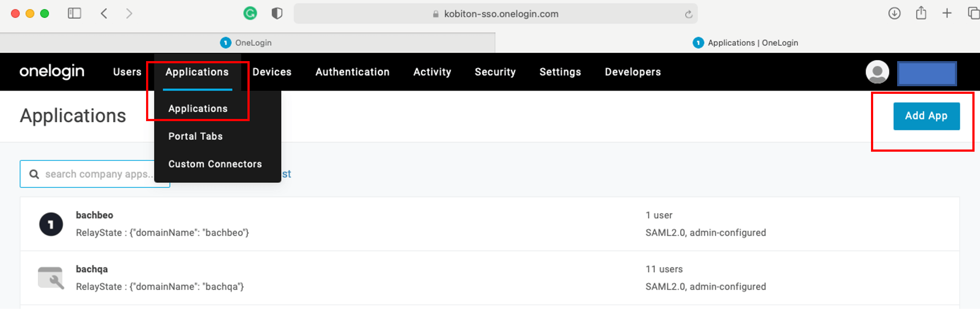
Task: Open the bachbeo application
Action: pyautogui.click(x=95, y=216)
